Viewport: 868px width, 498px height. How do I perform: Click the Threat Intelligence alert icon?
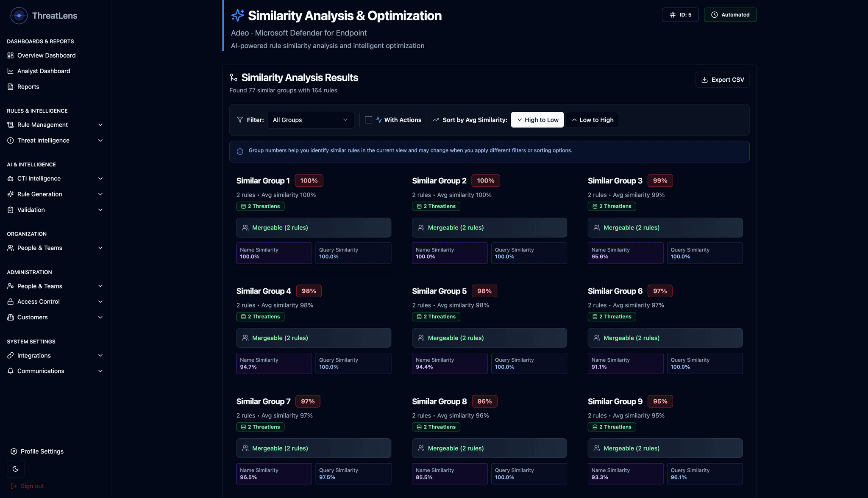(11, 141)
